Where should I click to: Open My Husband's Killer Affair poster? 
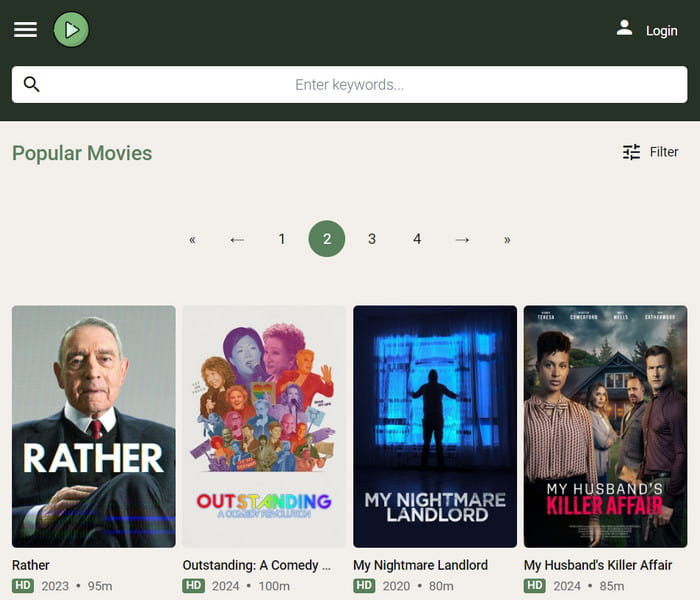click(605, 426)
